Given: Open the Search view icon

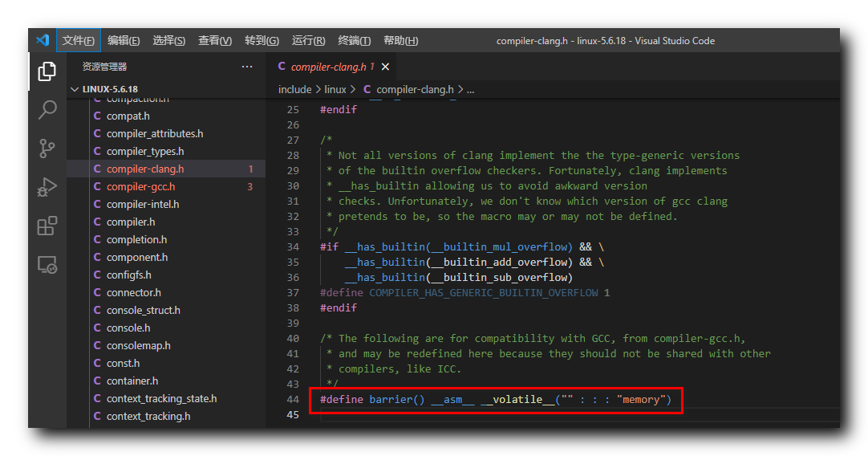Looking at the screenshot, I should (x=47, y=110).
